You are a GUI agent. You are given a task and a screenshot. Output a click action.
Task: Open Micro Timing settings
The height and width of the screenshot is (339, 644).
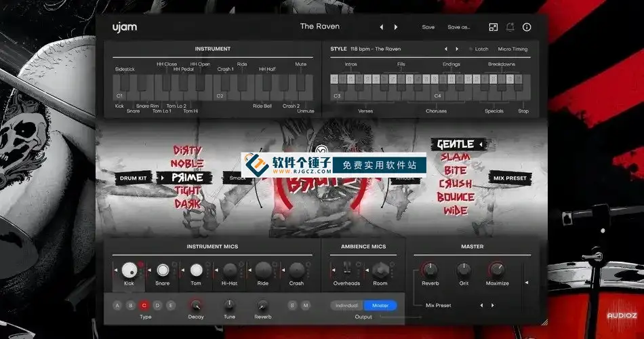[512, 49]
